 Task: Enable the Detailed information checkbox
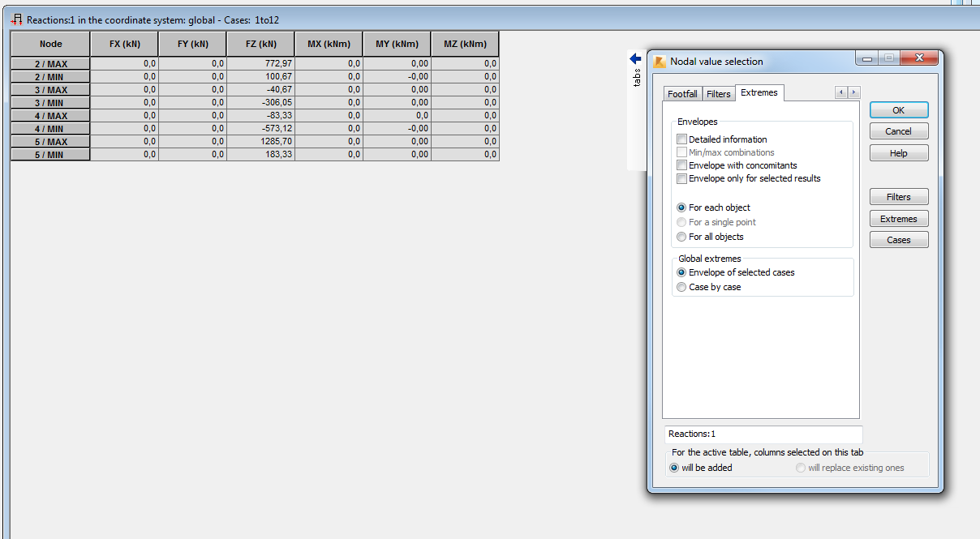point(681,139)
